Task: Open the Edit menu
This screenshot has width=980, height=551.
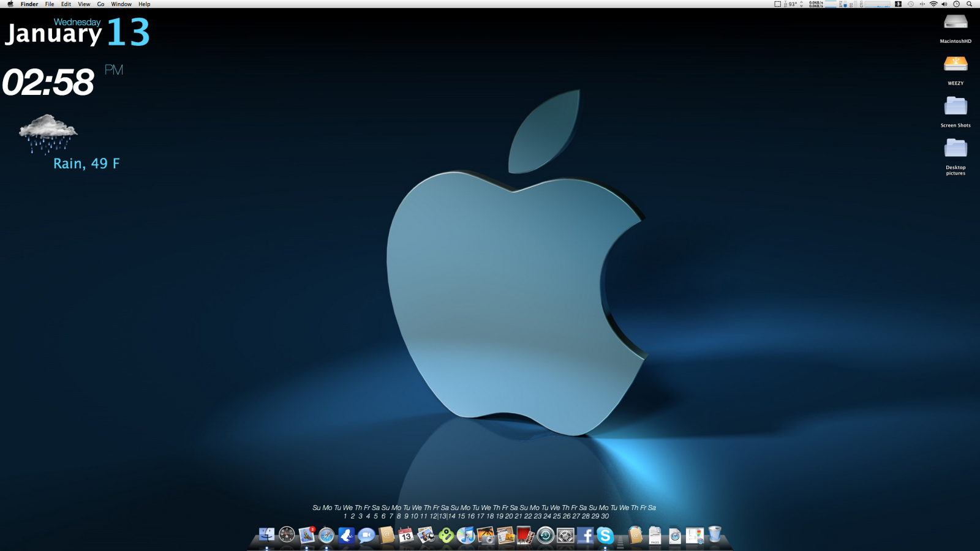Action: [66, 4]
